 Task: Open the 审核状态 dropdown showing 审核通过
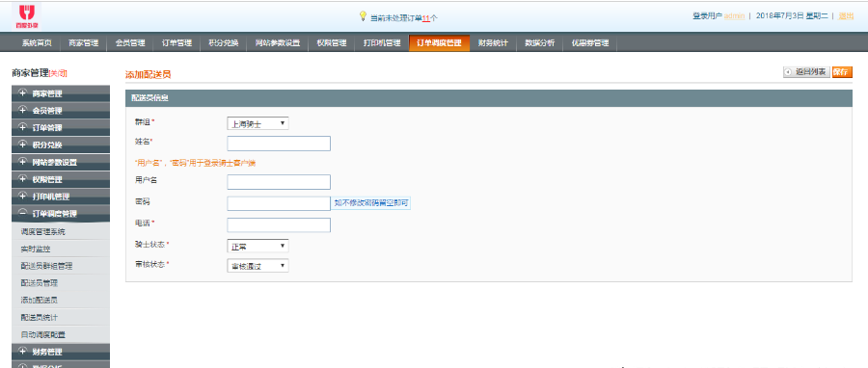point(258,266)
